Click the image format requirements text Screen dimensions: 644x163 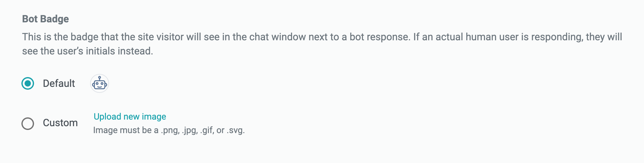(x=169, y=130)
